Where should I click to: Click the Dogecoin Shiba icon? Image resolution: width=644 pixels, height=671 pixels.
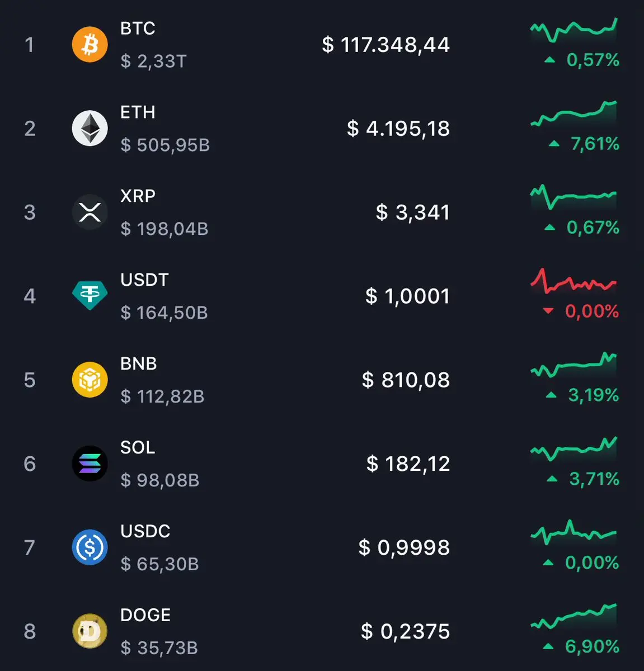90,631
